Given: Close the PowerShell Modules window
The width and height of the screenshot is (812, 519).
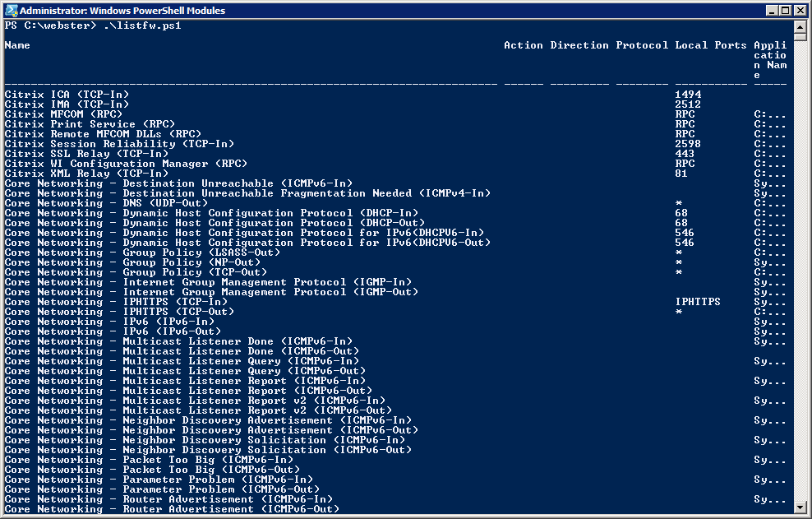Looking at the screenshot, I should pos(800,11).
